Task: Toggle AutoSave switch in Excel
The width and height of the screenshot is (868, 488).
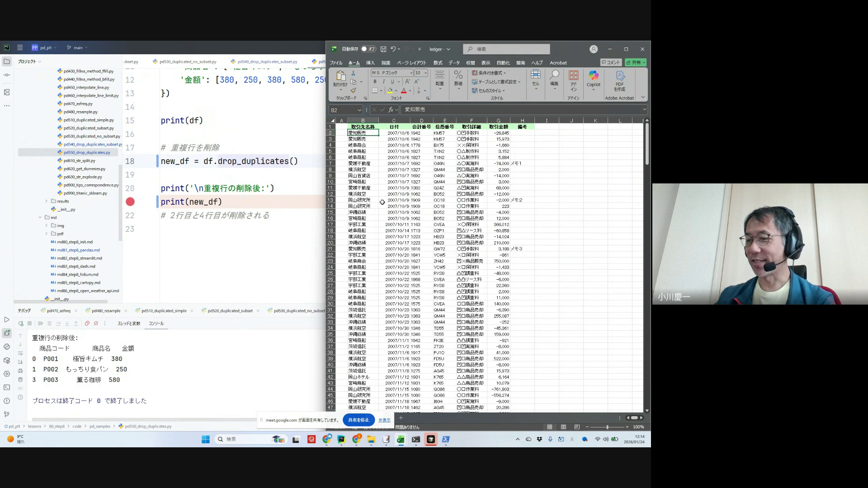Action: pyautogui.click(x=368, y=49)
